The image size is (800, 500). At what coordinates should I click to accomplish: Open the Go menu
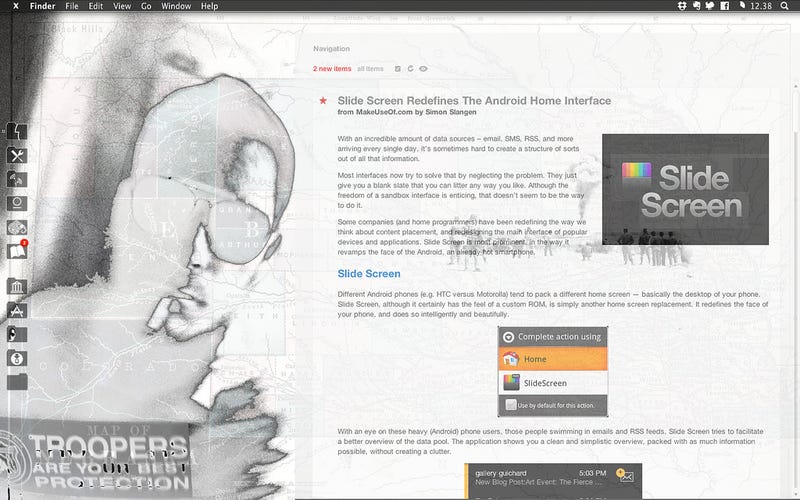point(146,6)
